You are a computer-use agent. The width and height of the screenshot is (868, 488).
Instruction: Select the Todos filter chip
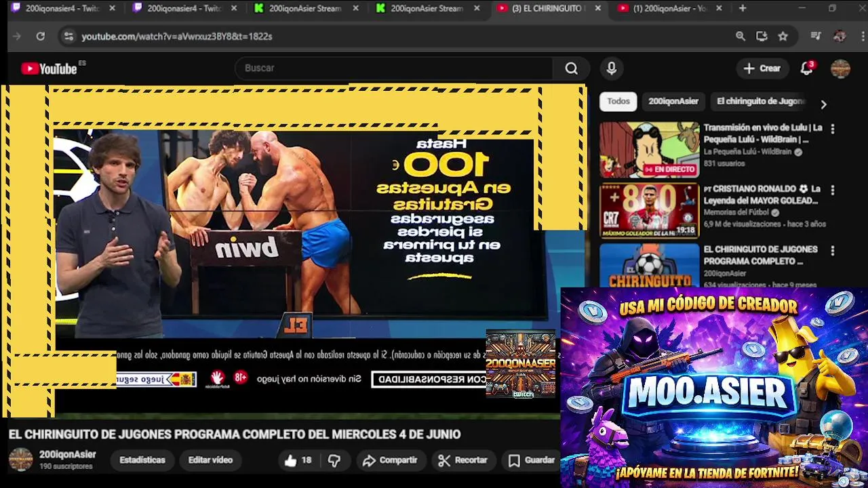tap(618, 101)
